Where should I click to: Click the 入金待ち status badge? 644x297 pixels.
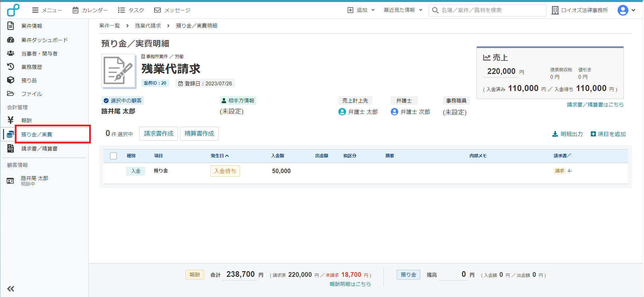coord(225,171)
